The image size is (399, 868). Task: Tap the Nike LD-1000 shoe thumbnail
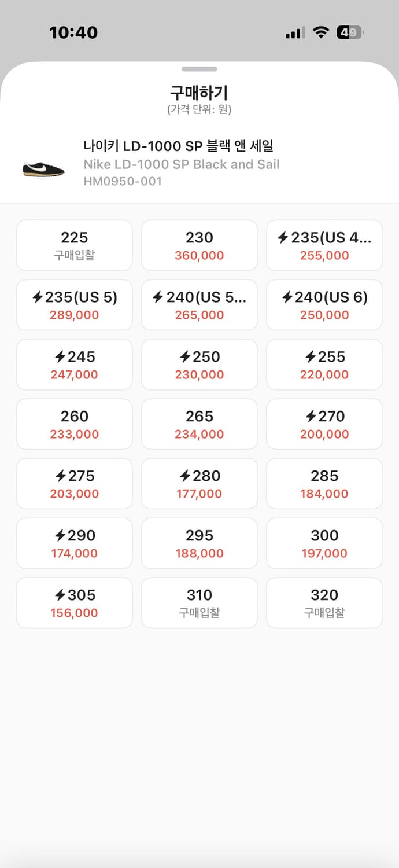43,167
